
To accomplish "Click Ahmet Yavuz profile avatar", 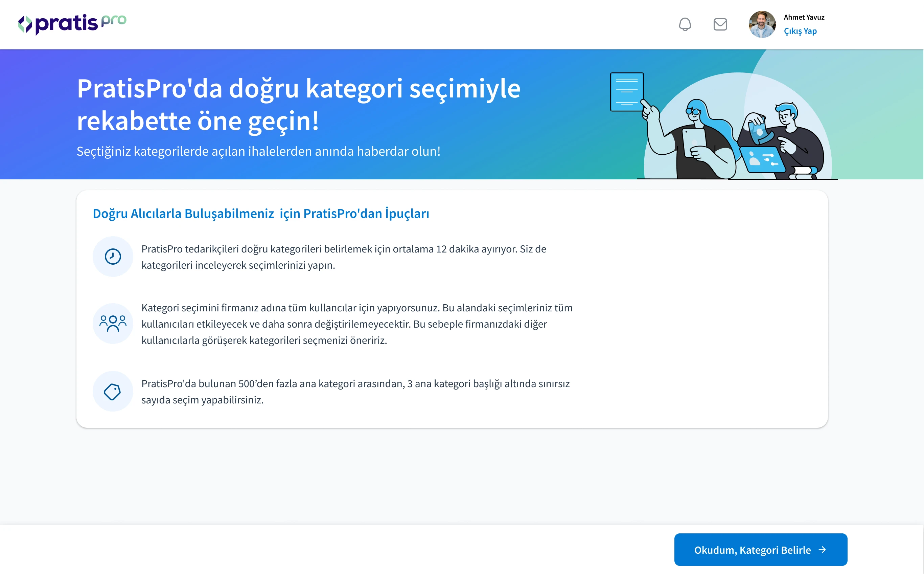I will click(762, 24).
